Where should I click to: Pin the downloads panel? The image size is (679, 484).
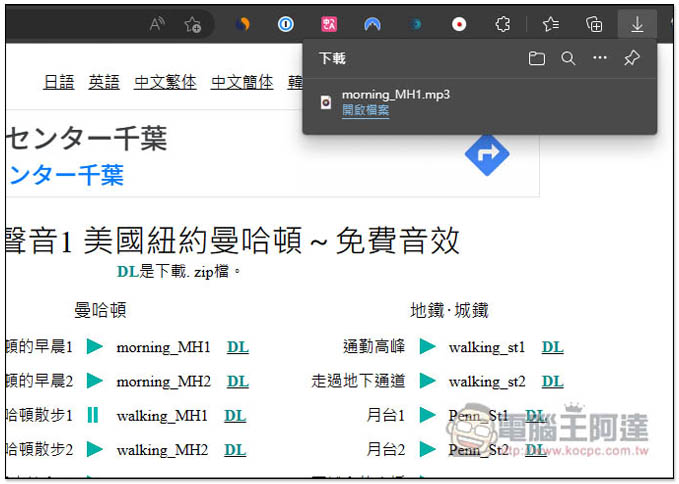click(631, 59)
